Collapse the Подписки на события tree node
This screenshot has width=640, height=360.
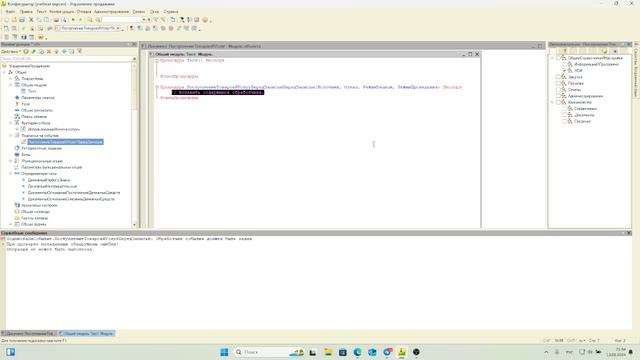[11, 136]
